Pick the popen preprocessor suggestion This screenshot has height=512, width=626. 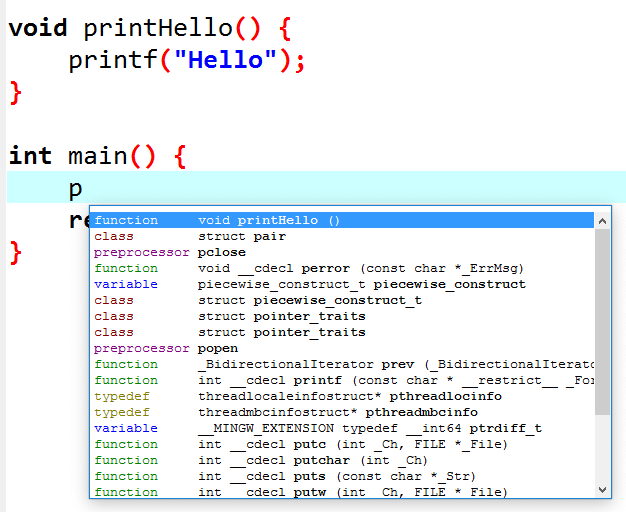click(342, 348)
